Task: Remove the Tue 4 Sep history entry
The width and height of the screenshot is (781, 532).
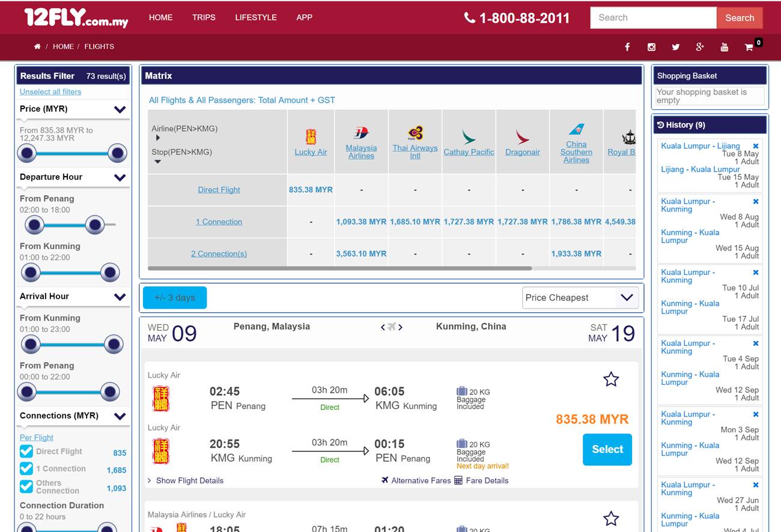Action: click(x=756, y=343)
